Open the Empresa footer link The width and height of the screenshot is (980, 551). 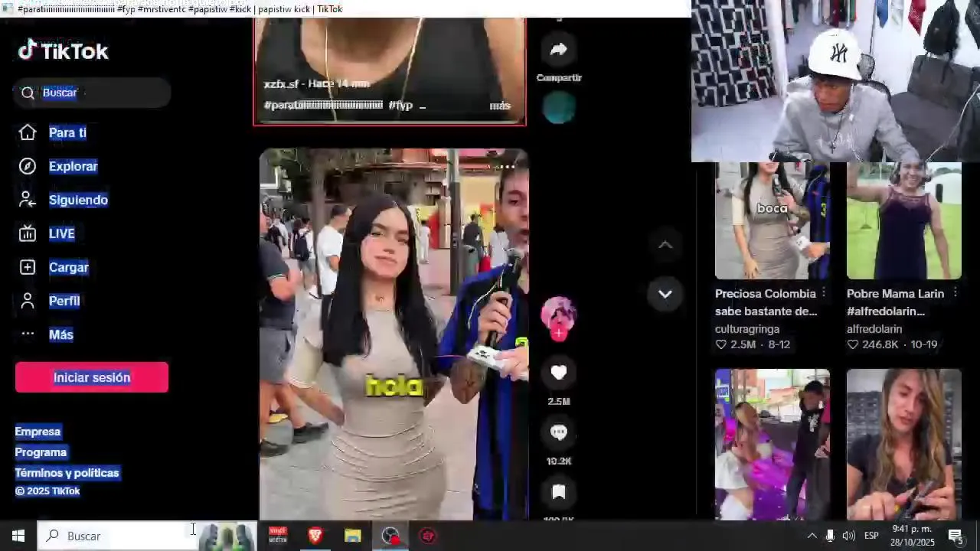pyautogui.click(x=38, y=432)
